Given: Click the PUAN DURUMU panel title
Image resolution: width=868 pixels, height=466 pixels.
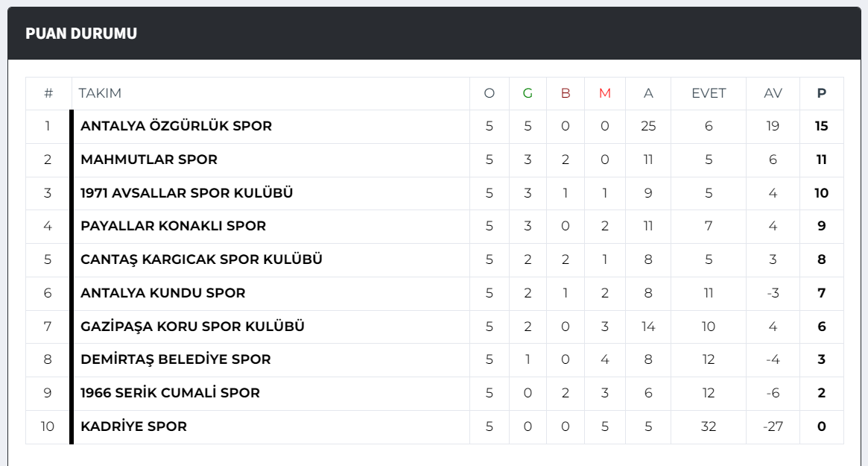Looking at the screenshot, I should (x=81, y=34).
